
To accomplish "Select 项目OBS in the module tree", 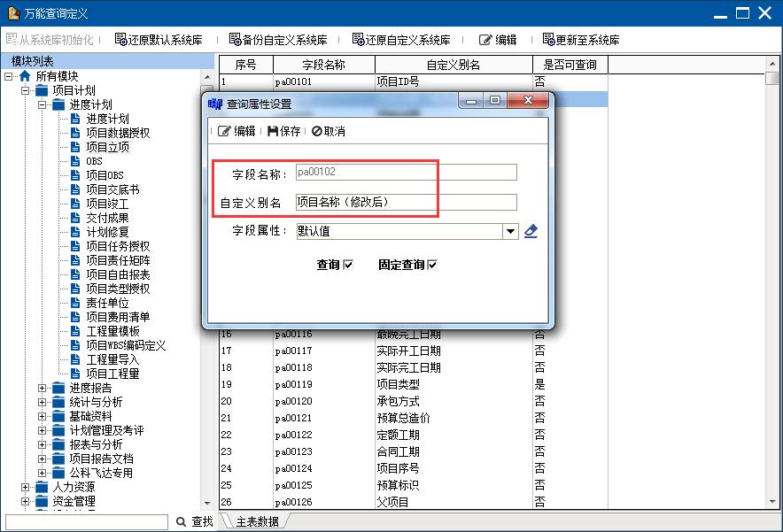I will point(105,175).
